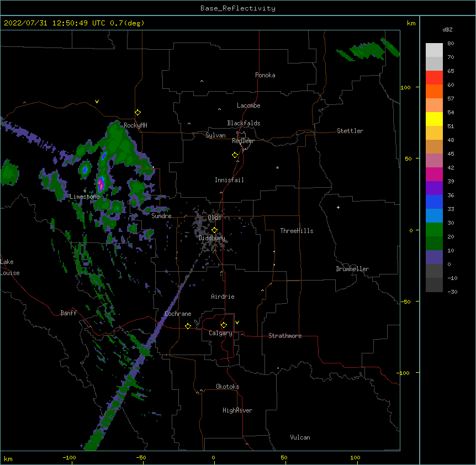Click the yellow diamond marker above Calgary
Screen dimensions: 476x465
click(224, 325)
